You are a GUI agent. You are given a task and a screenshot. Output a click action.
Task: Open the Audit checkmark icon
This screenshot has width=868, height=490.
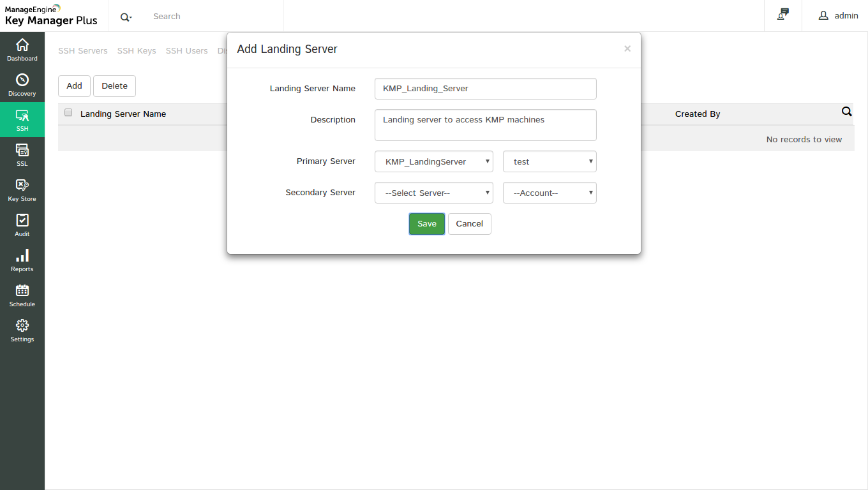pyautogui.click(x=22, y=221)
